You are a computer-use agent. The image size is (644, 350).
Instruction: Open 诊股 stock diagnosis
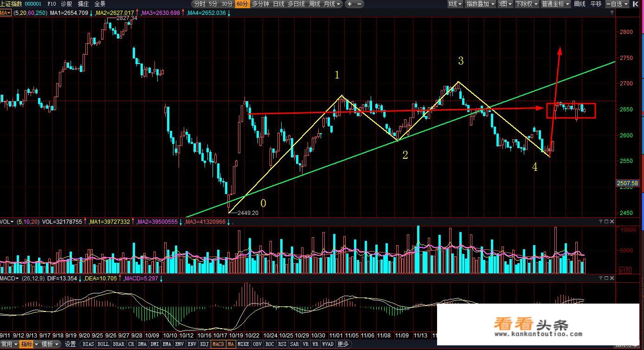[x=67, y=4]
